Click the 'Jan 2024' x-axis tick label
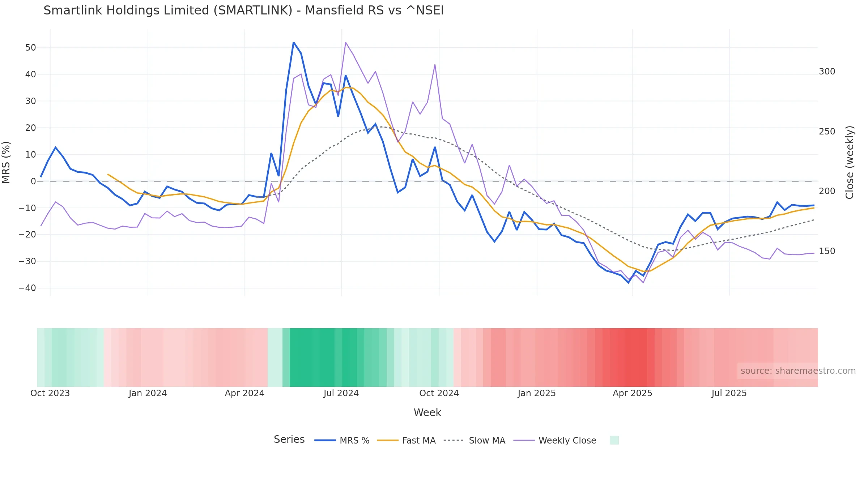 pos(148,393)
